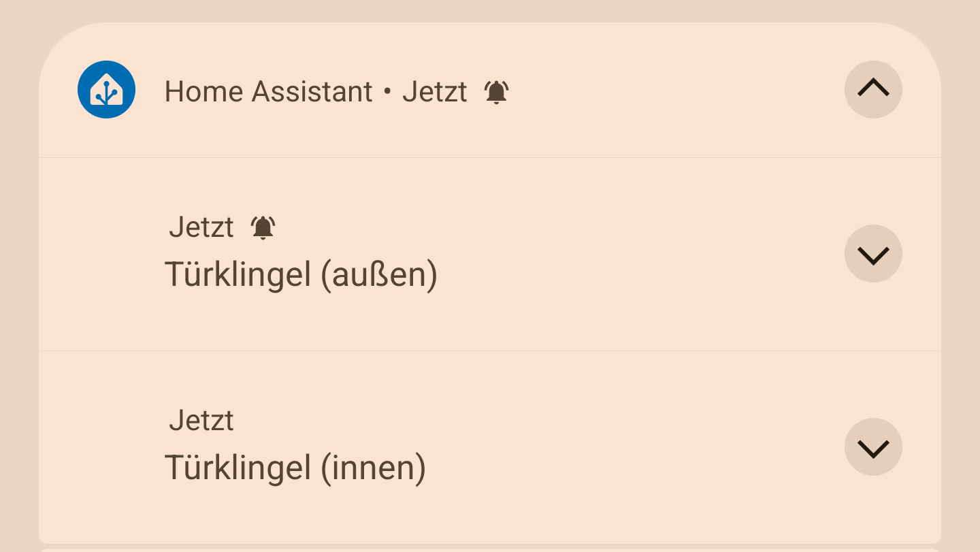Image resolution: width=980 pixels, height=552 pixels.
Task: Click the bell icon above Türklingel (außen)
Action: pyautogui.click(x=263, y=227)
